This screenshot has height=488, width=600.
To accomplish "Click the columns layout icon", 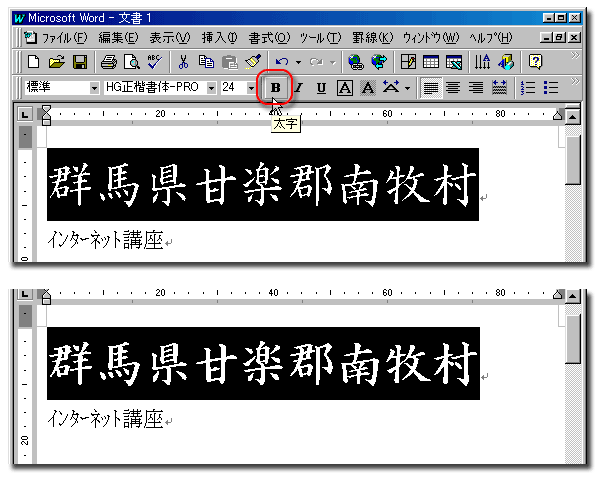I will click(482, 62).
